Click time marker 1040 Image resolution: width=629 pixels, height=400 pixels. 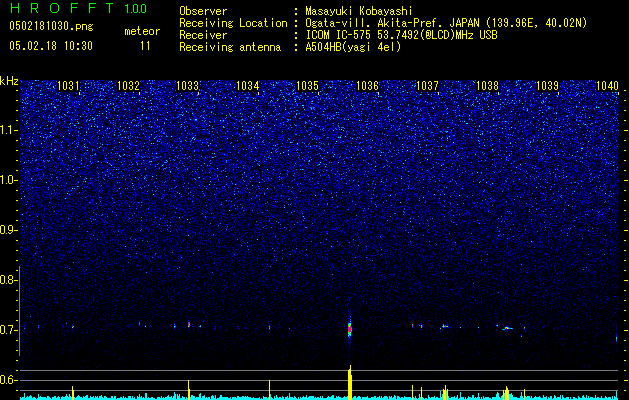(x=607, y=86)
